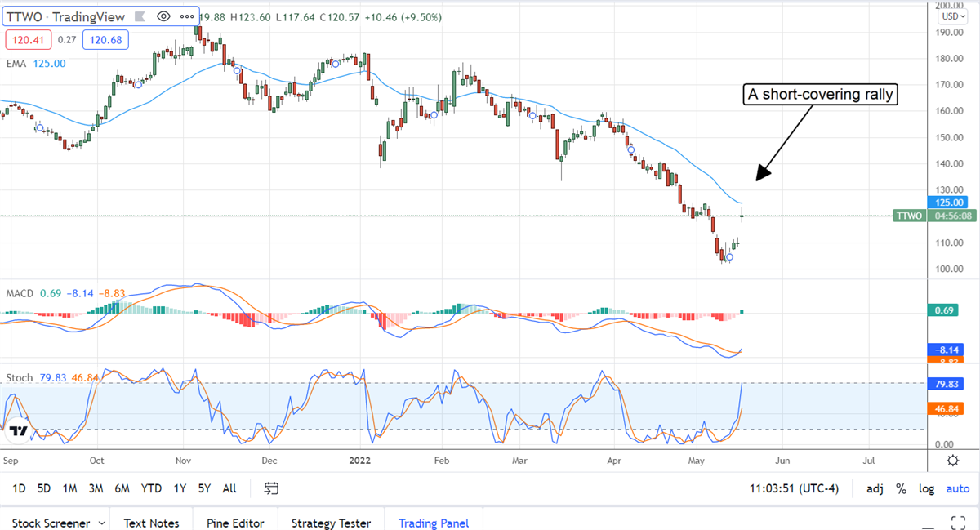Click the TradingView logo on the chart
Viewport: 980px width, 530px height.
[x=20, y=431]
